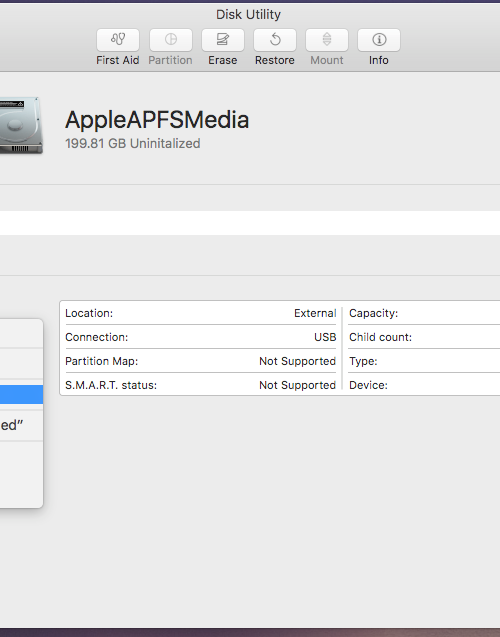Click the Location value External

[x=315, y=313]
